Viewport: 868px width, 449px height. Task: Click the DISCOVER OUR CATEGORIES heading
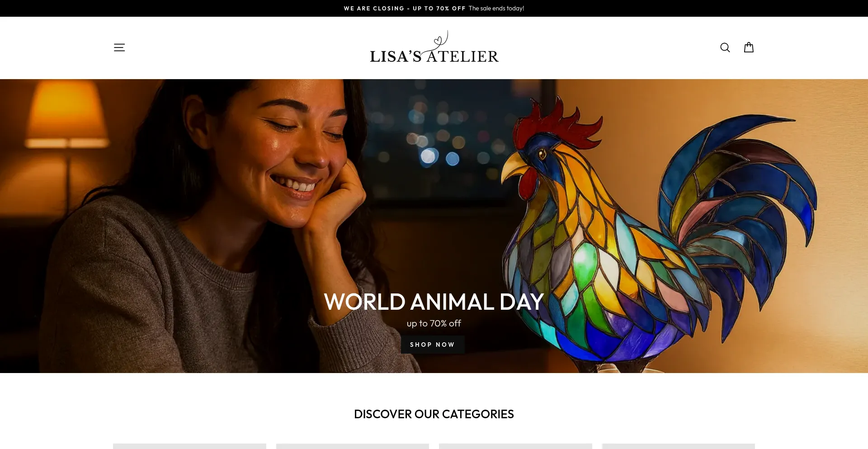tap(434, 414)
